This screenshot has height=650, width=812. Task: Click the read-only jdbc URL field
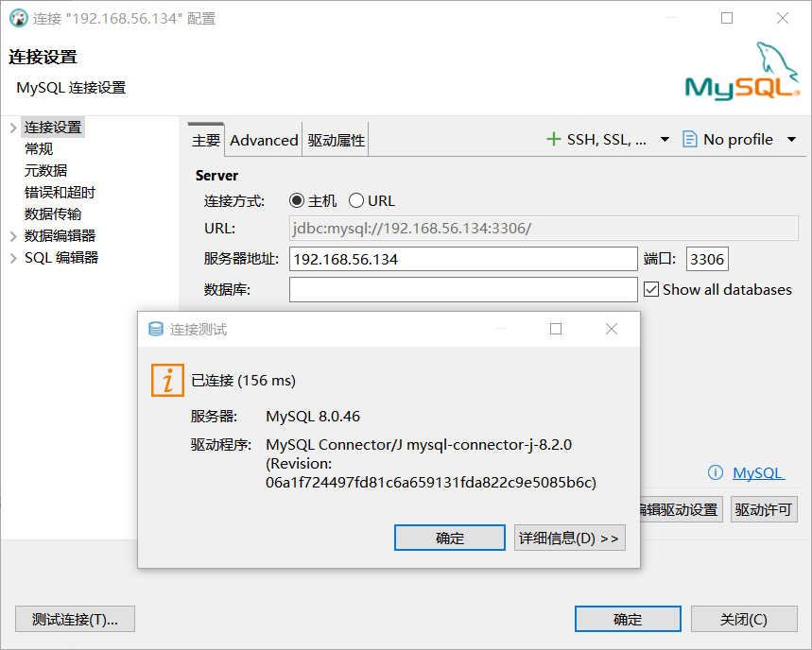coord(544,229)
